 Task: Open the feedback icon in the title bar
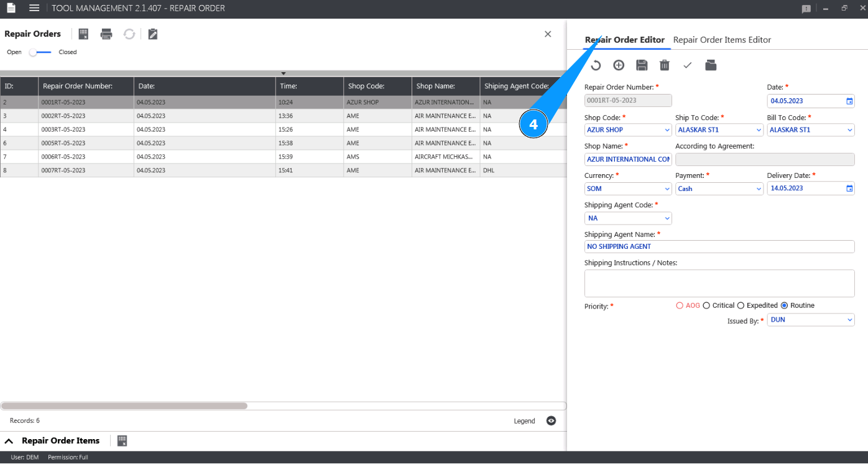point(806,9)
